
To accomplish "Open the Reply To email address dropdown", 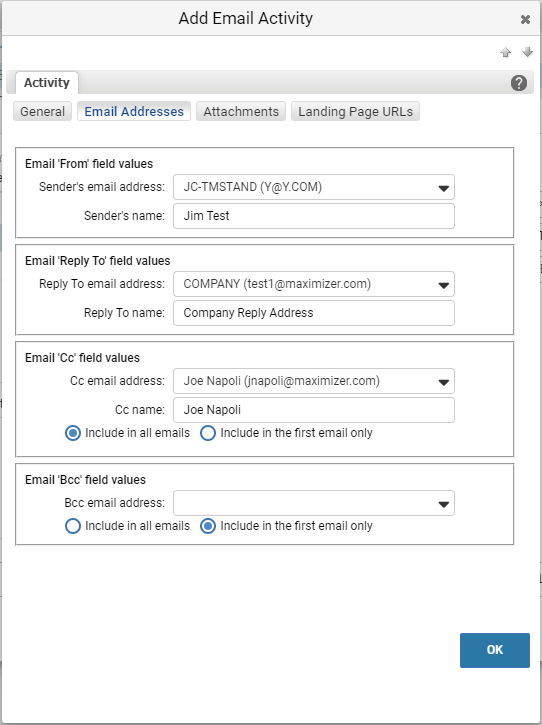I will tap(314, 284).
